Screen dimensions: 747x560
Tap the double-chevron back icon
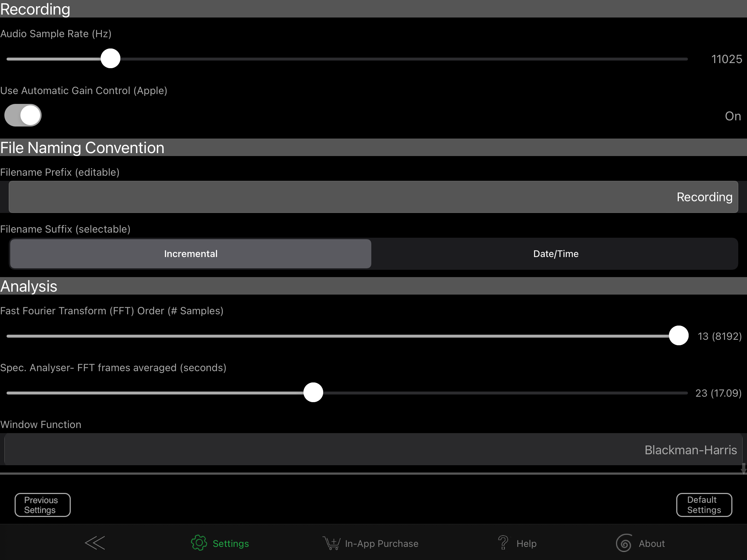coord(95,543)
